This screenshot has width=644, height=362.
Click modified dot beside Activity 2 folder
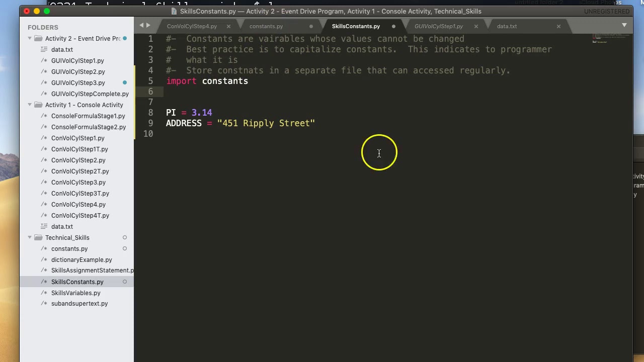(125, 39)
